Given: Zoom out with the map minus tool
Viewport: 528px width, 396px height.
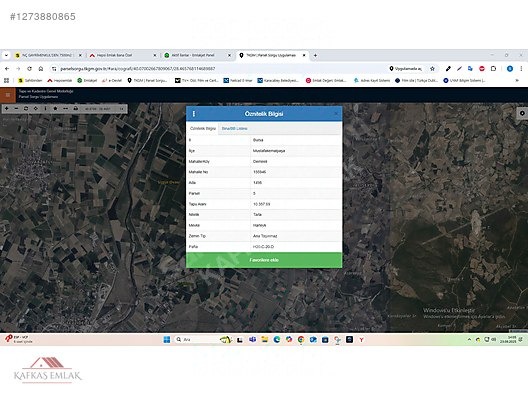Looking at the screenshot, I should click(16, 108).
